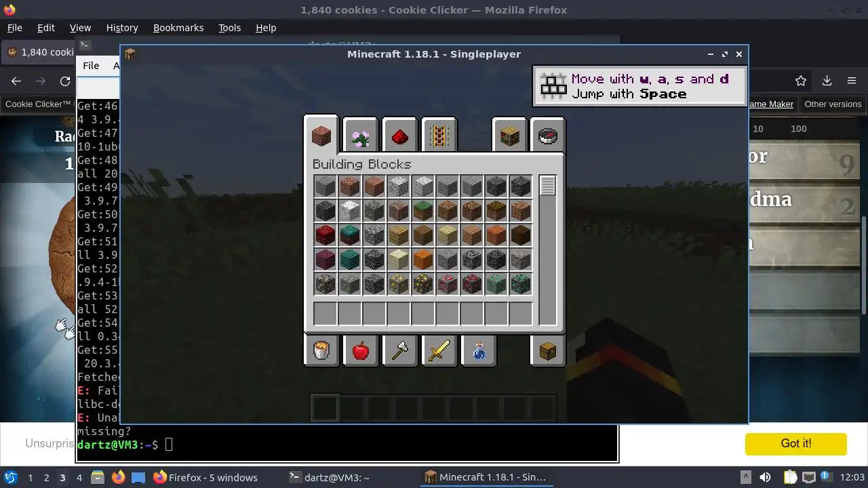Open Firefox Edit menu
868x488 pixels.
(x=46, y=28)
